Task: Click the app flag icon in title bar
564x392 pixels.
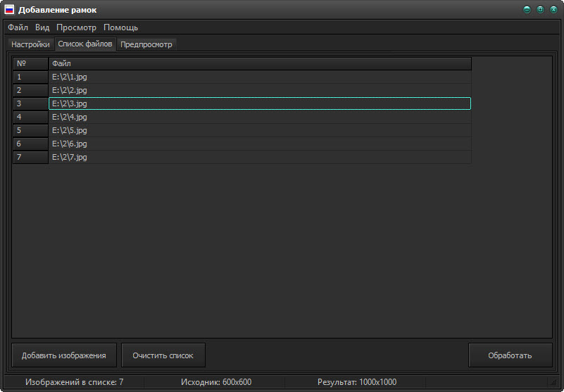Action: tap(9, 10)
